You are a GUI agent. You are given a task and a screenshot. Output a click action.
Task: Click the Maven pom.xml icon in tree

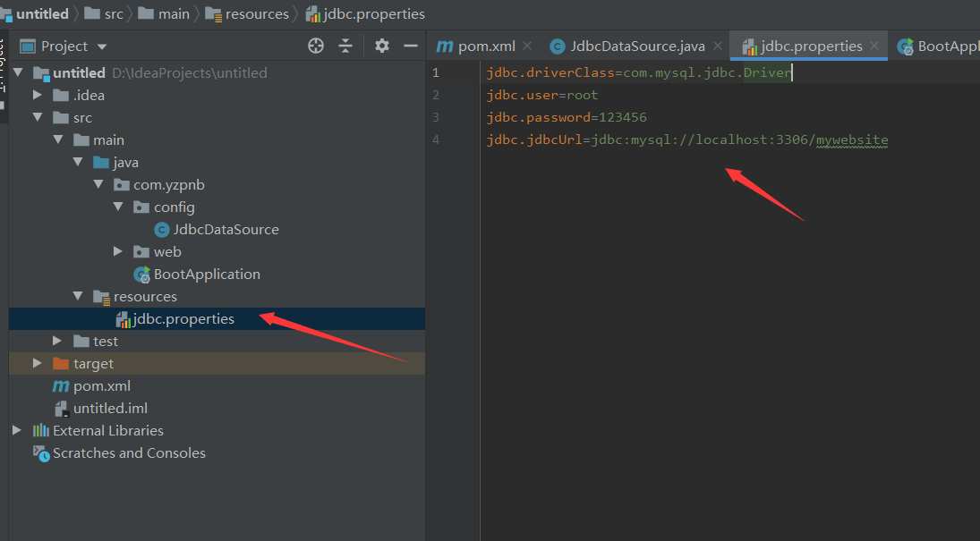(61, 386)
